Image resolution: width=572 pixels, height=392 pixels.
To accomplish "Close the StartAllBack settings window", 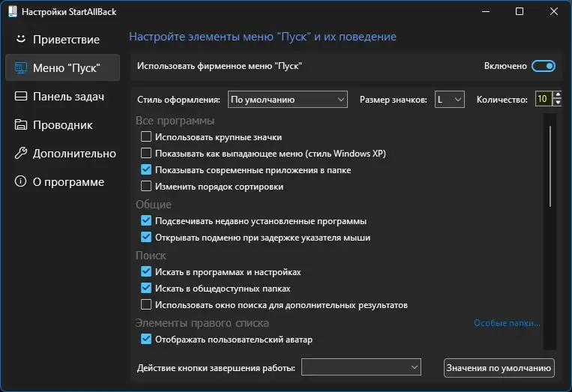I will tap(554, 11).
